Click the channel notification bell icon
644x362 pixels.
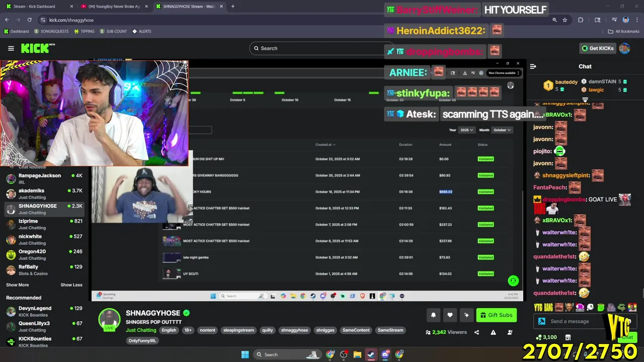433,315
